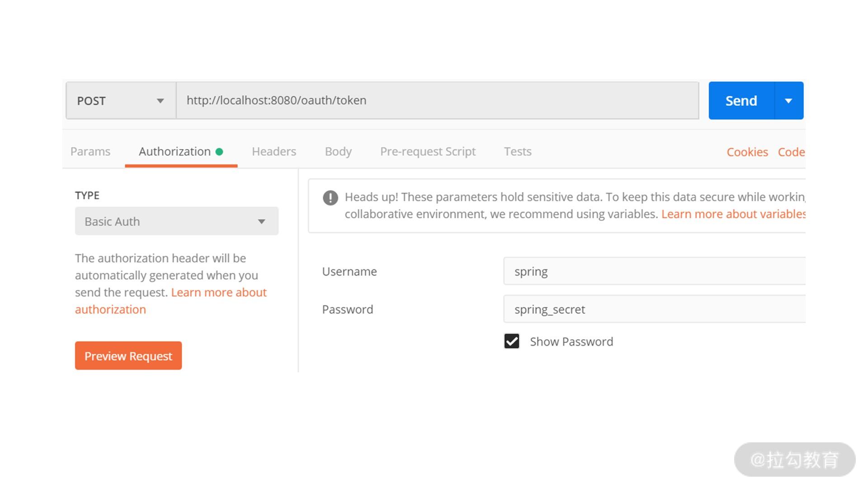
Task: Open the Body tab
Action: tap(338, 152)
